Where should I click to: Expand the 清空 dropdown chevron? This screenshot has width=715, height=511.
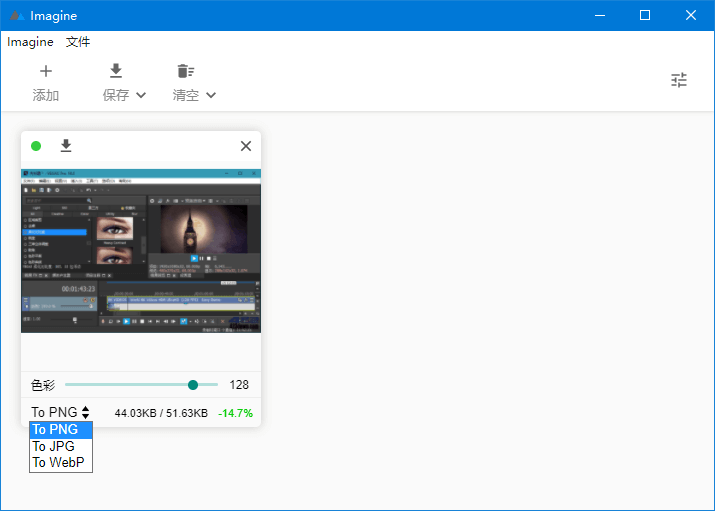click(x=211, y=95)
